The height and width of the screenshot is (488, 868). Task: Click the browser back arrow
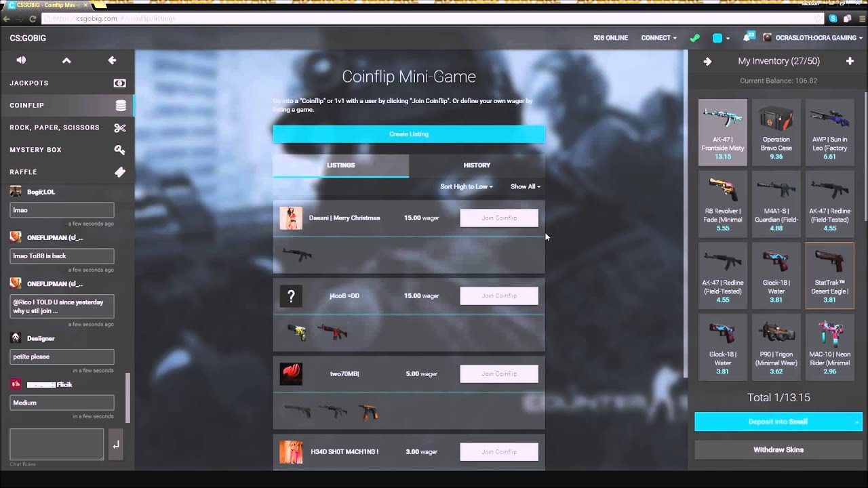tap(7, 19)
